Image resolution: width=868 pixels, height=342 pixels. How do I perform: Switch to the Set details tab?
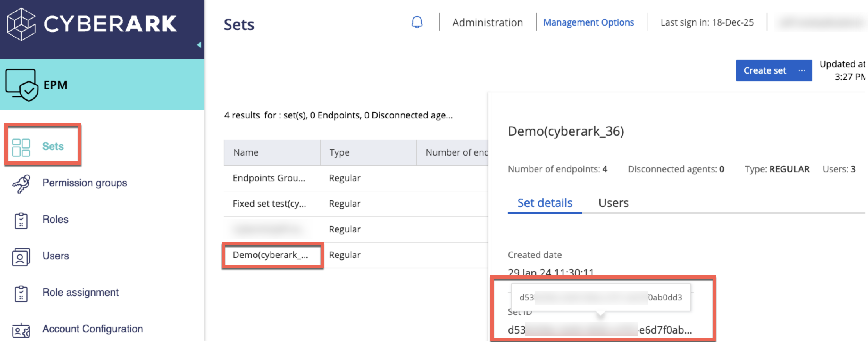click(x=545, y=203)
